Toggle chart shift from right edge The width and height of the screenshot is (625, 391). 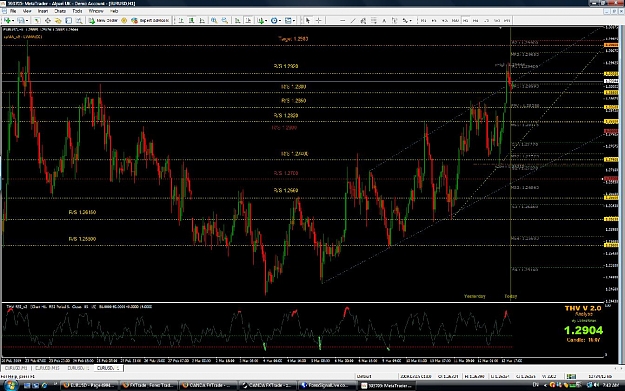248,20
